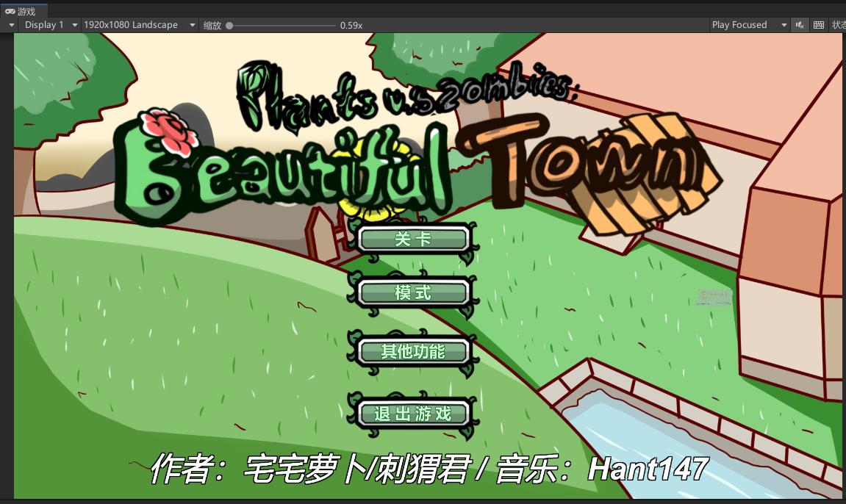Click the small watermark badge on lawn
The height and width of the screenshot is (504, 846).
point(714,297)
